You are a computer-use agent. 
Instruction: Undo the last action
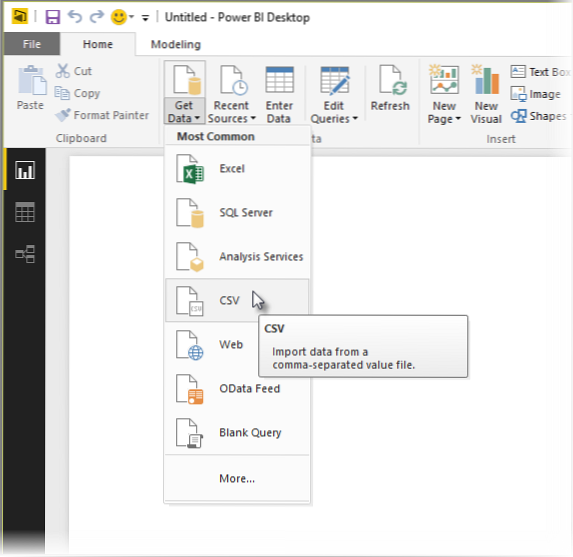75,16
